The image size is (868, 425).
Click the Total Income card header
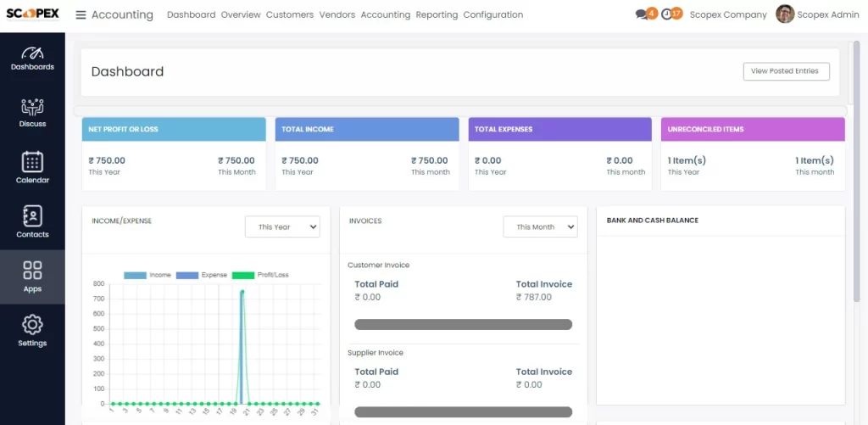367,129
